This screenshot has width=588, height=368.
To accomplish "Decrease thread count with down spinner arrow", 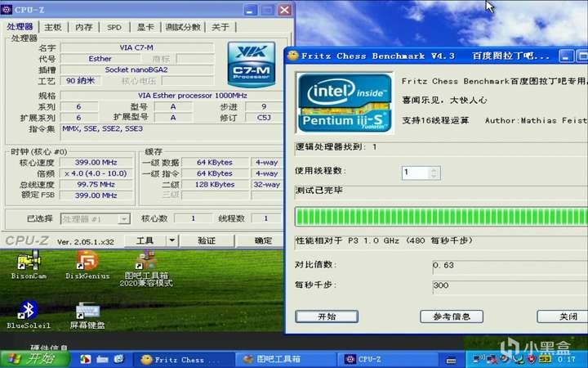I will (x=434, y=176).
